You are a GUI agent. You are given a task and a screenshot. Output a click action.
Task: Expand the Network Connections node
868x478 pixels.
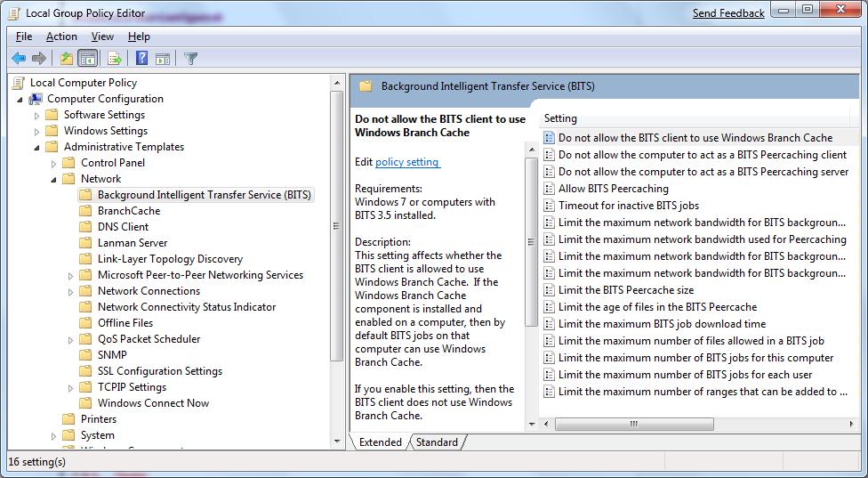pyautogui.click(x=70, y=292)
